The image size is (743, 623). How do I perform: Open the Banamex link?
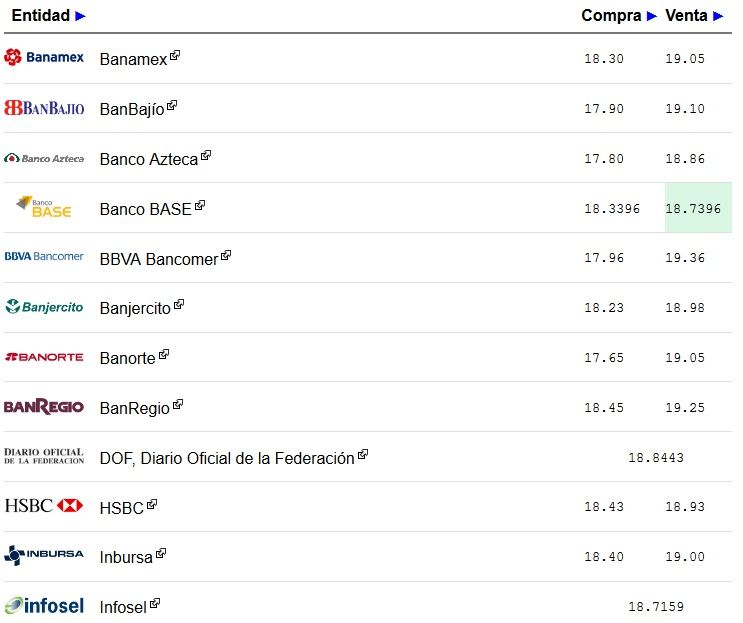tap(133, 59)
